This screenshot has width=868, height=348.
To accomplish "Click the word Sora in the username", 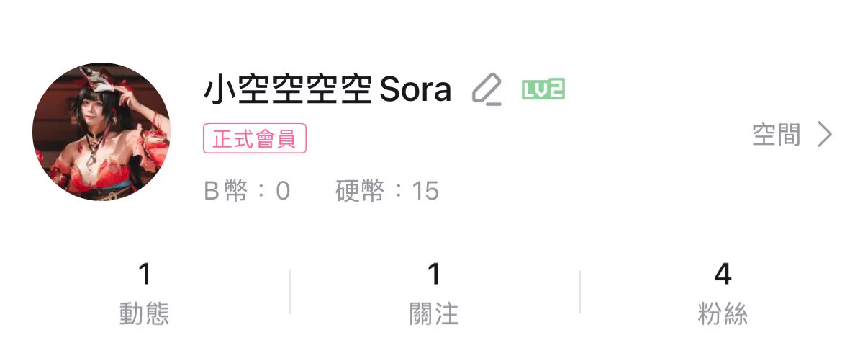I will coord(415,90).
